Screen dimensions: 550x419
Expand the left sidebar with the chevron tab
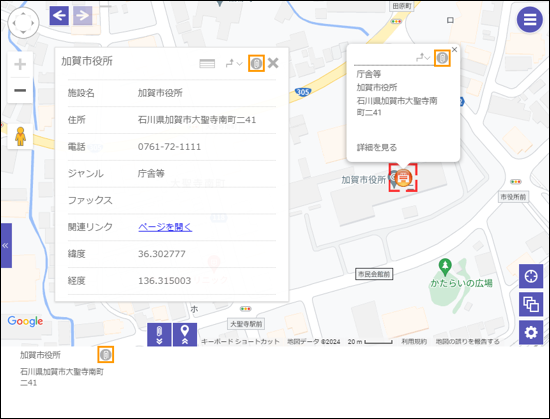tap(6, 245)
